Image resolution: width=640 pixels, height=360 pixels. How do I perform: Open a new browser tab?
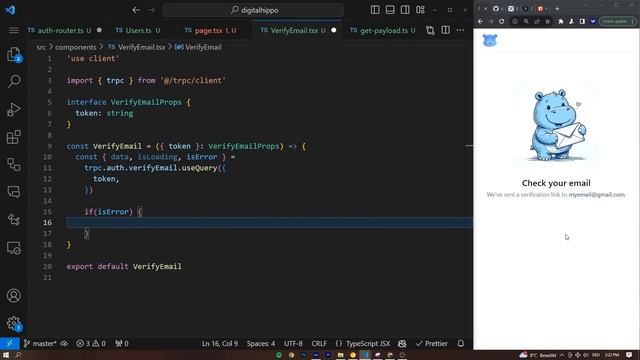(x=558, y=9)
